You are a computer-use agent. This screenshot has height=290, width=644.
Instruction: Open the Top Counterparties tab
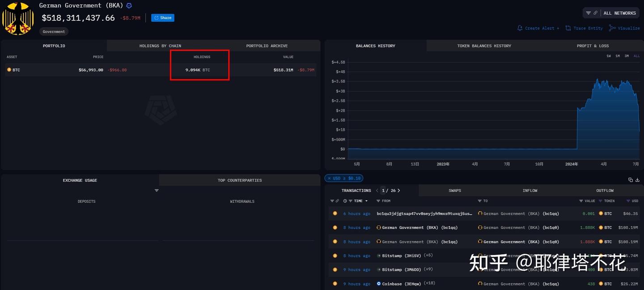[x=240, y=180]
